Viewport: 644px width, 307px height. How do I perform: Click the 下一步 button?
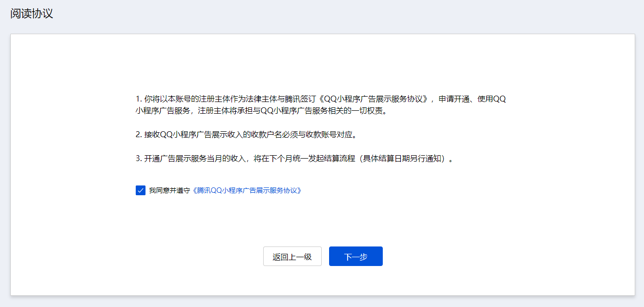pos(356,256)
